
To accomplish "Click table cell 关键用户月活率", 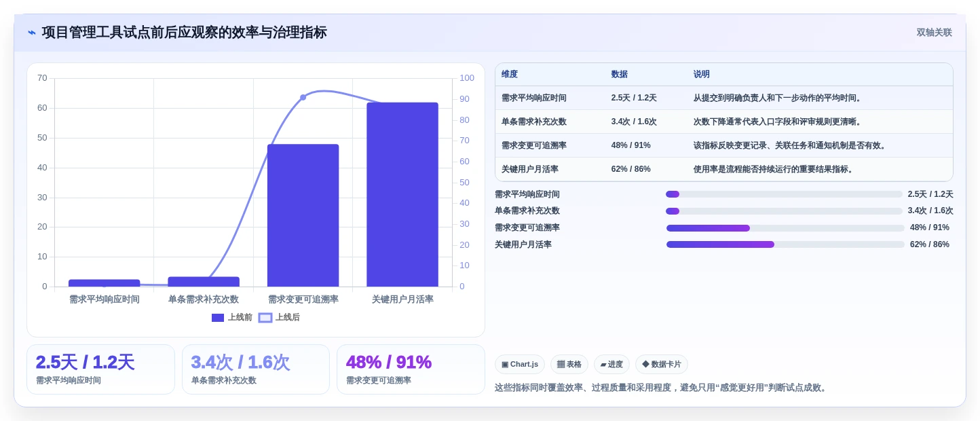I will (530, 169).
